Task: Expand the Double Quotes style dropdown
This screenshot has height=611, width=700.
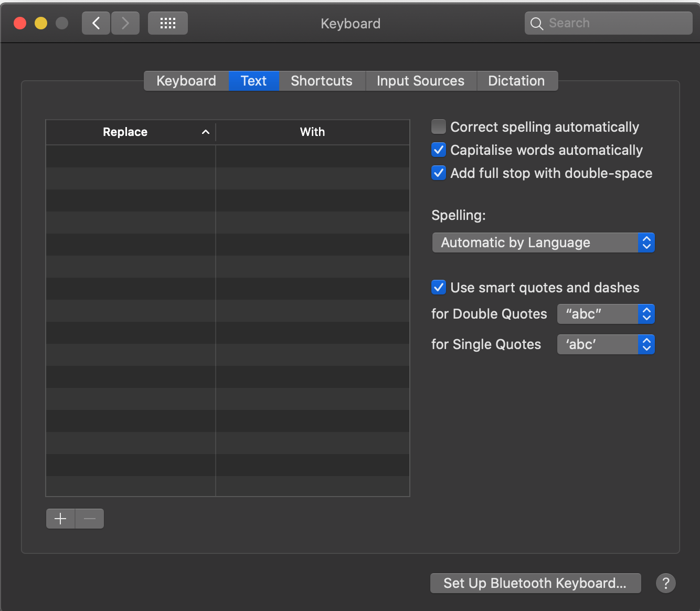Action: (x=606, y=314)
